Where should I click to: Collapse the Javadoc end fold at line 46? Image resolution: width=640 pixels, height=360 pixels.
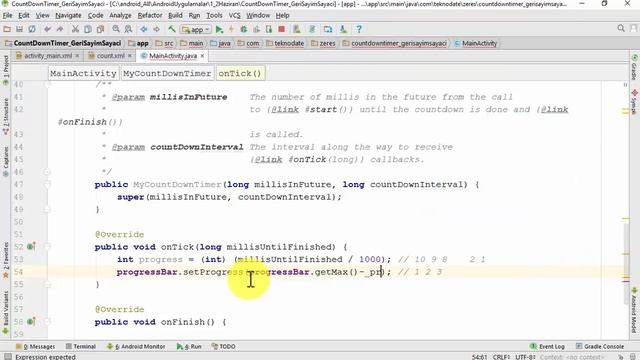pyautogui.click(x=47, y=172)
